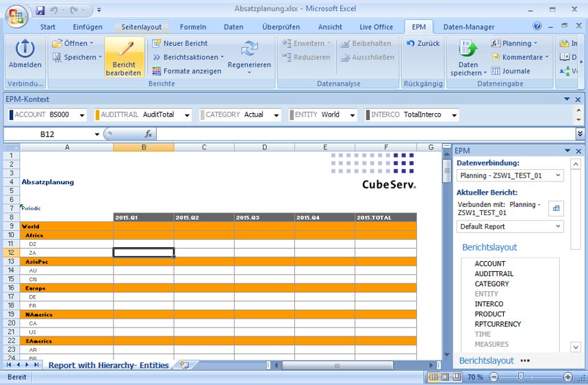Image resolution: width=588 pixels, height=385 pixels.
Task: Open the Kommentare menu
Action: point(520,57)
